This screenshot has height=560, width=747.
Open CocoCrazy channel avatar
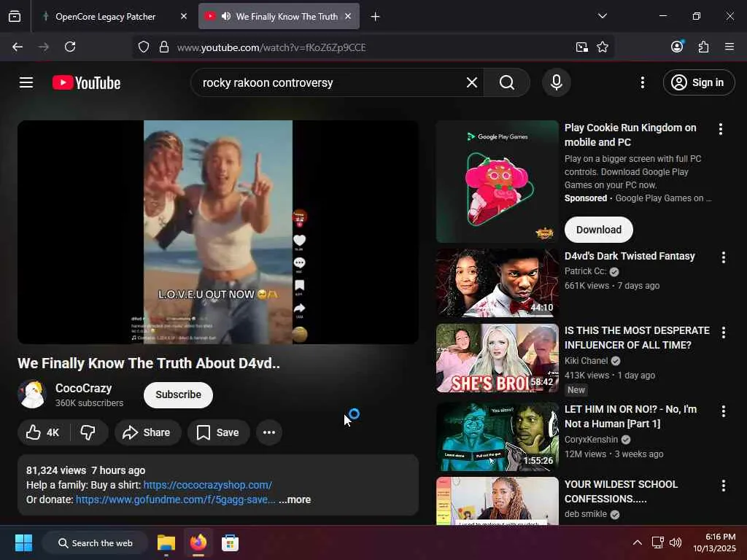point(32,394)
